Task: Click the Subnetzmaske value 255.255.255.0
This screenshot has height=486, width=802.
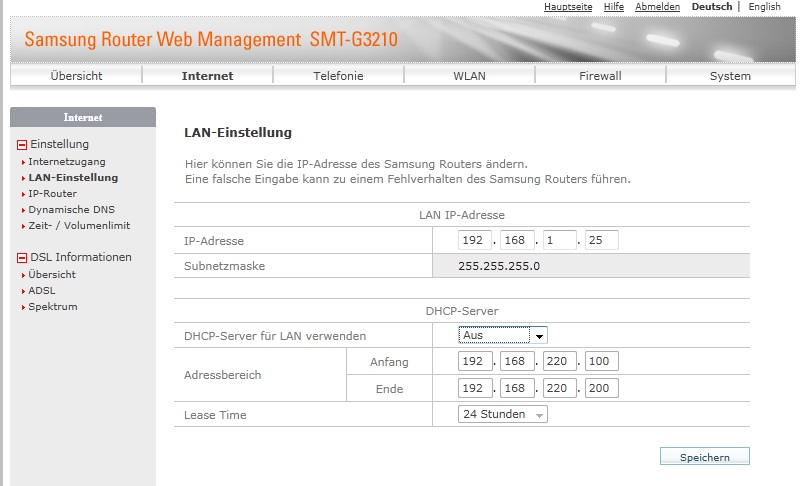Action: click(x=499, y=266)
